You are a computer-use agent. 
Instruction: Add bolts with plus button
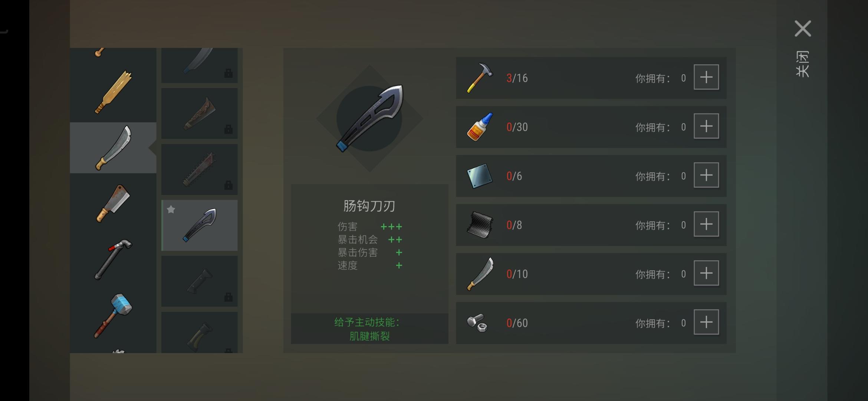[706, 322]
